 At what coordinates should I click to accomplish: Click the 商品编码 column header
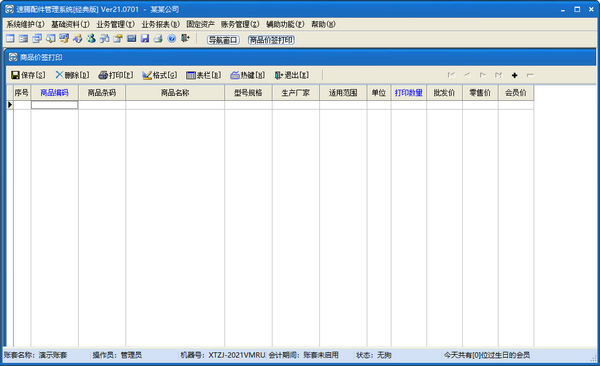point(54,93)
